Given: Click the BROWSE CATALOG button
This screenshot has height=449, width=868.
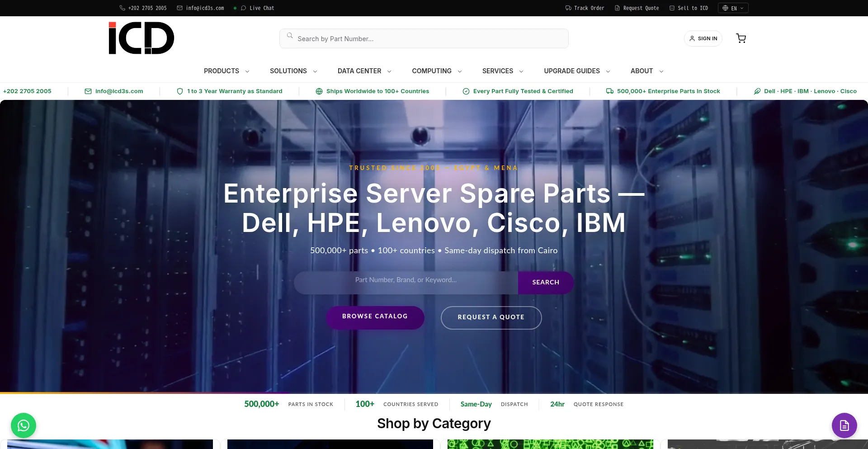Looking at the screenshot, I should [x=375, y=317].
